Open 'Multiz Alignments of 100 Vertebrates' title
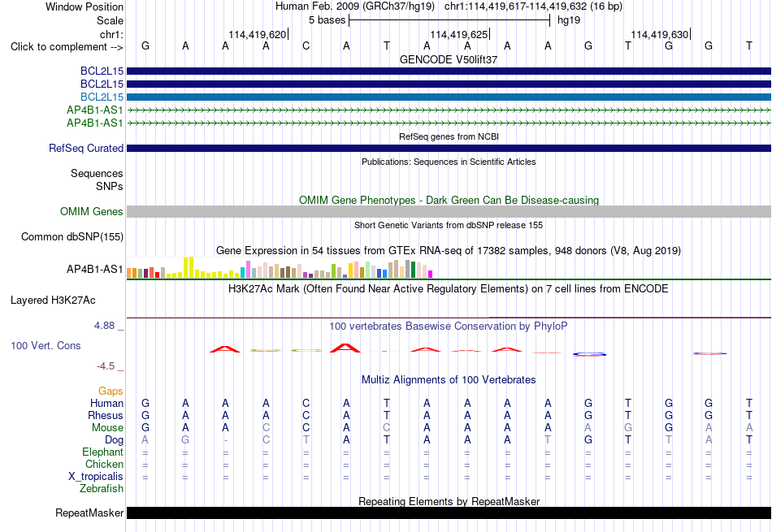Image resolution: width=772 pixels, height=532 pixels. 449,380
